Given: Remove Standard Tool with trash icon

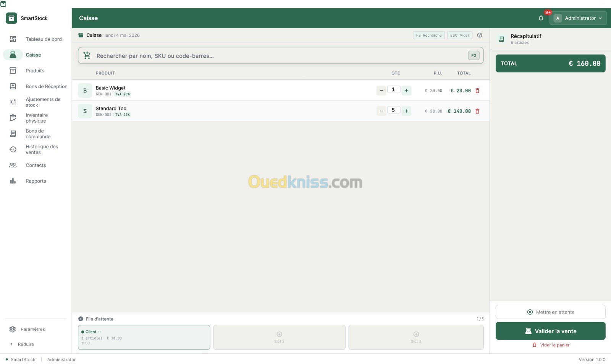Looking at the screenshot, I should (x=477, y=111).
